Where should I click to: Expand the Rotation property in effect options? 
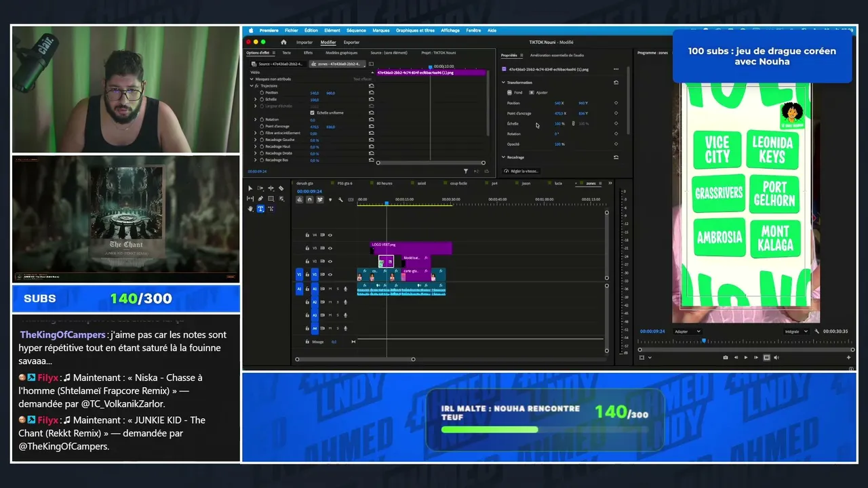(x=256, y=120)
